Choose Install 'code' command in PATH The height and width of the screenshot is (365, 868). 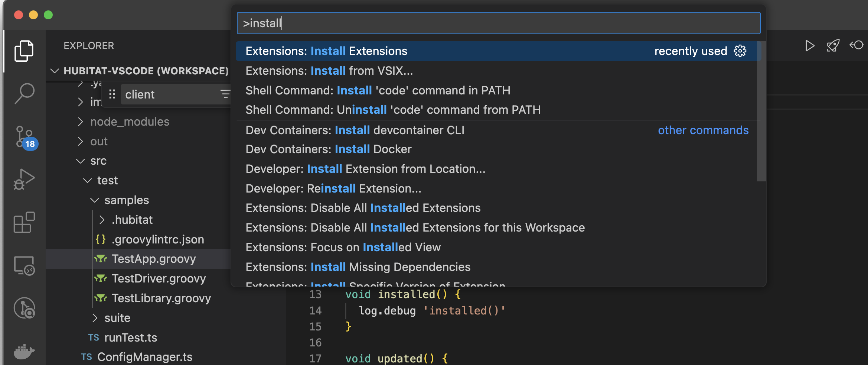pos(498,90)
